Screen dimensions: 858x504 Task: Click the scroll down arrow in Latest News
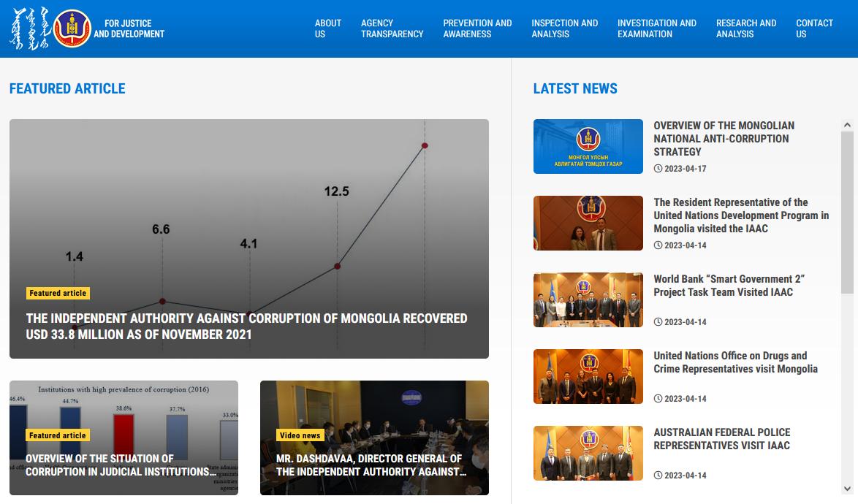point(847,488)
